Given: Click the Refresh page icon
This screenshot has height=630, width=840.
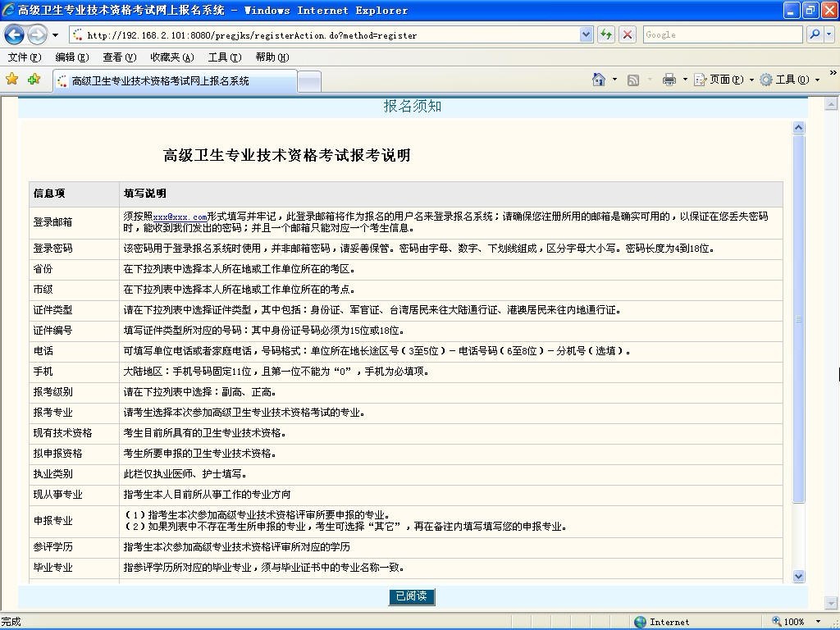Looking at the screenshot, I should (x=606, y=35).
